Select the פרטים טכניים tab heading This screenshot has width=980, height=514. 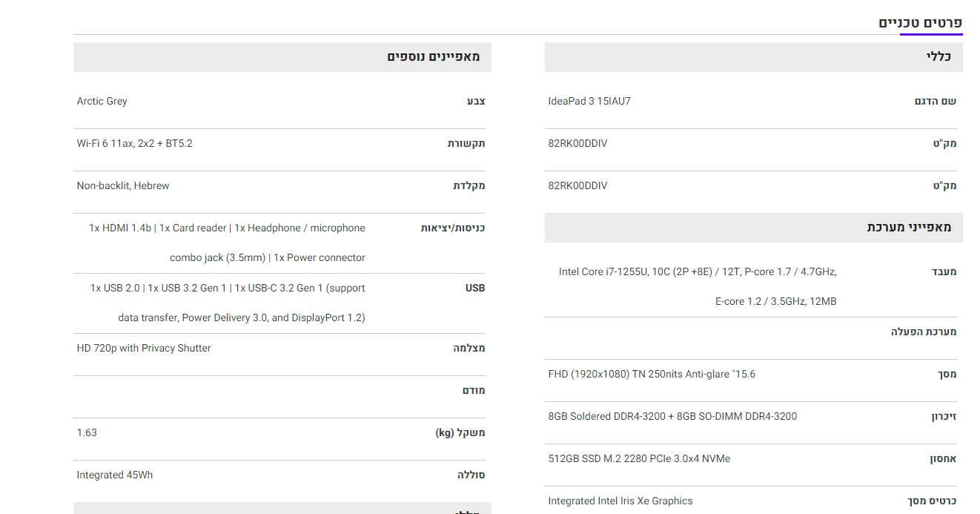[x=920, y=23]
